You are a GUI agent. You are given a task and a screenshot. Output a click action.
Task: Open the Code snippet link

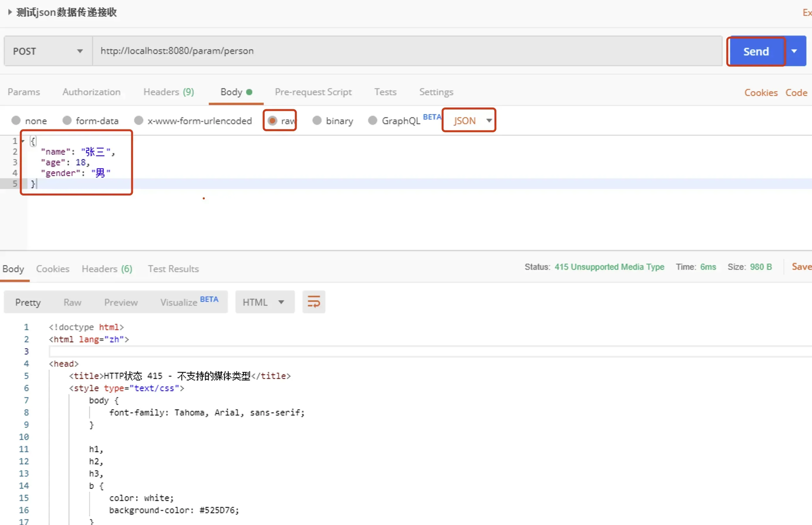[x=796, y=93]
